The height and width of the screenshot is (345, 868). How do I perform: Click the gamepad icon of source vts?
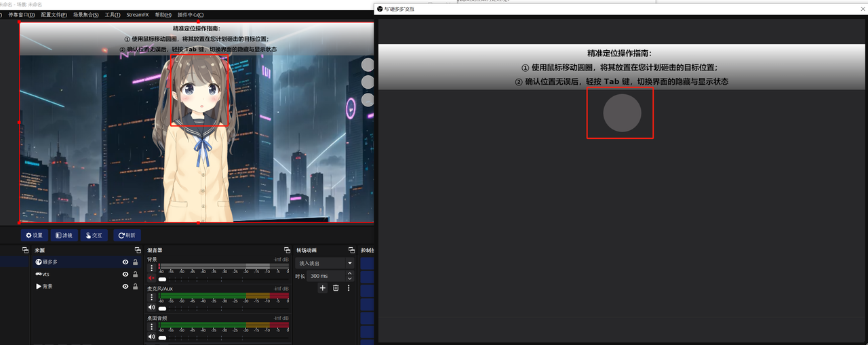[x=39, y=275]
